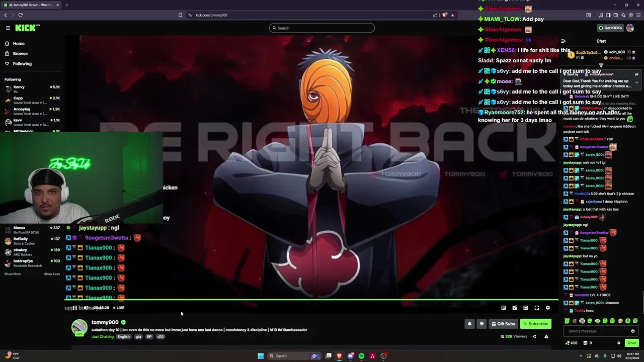644x362 pixels.
Task: Open Annoying's followed channel
Action: 32,111
